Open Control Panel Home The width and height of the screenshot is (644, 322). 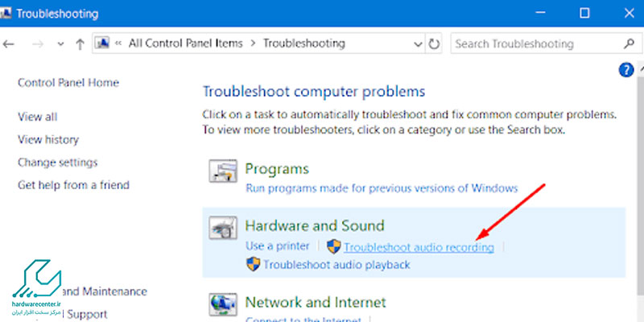coord(68,83)
